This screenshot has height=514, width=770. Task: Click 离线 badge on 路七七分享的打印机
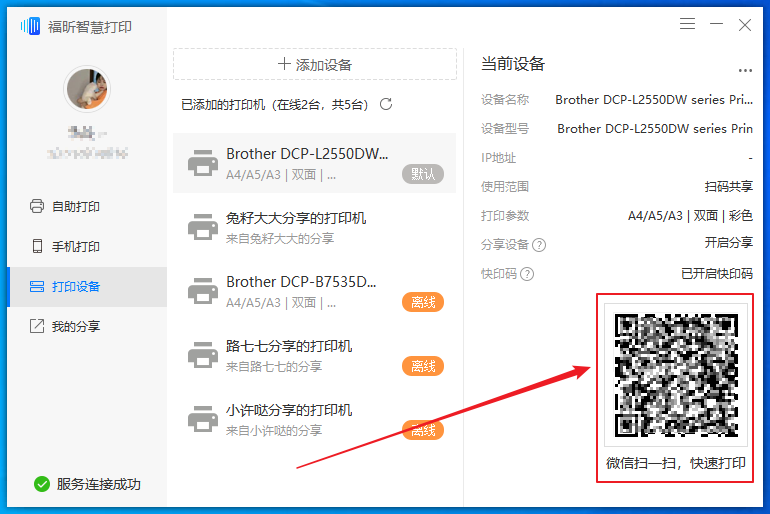pyautogui.click(x=423, y=366)
